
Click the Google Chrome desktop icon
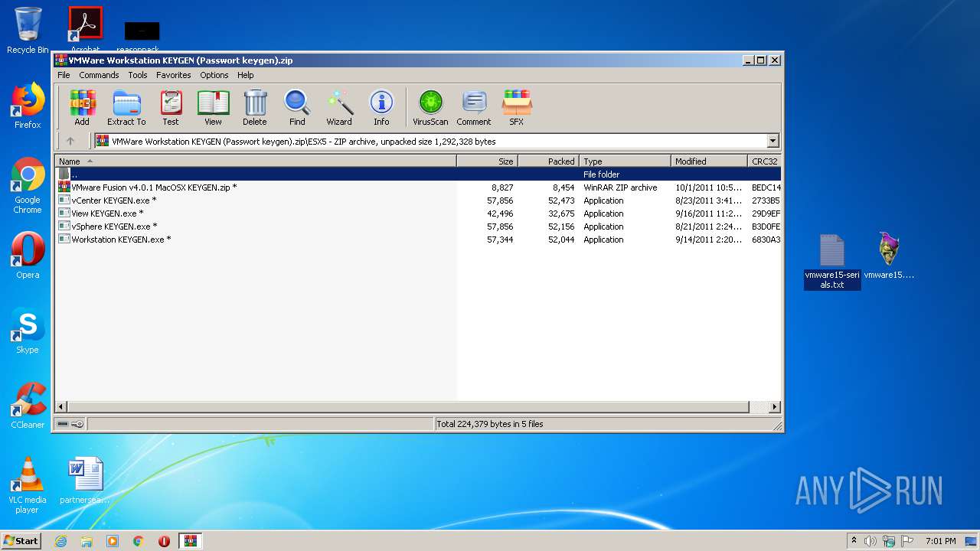tap(28, 186)
